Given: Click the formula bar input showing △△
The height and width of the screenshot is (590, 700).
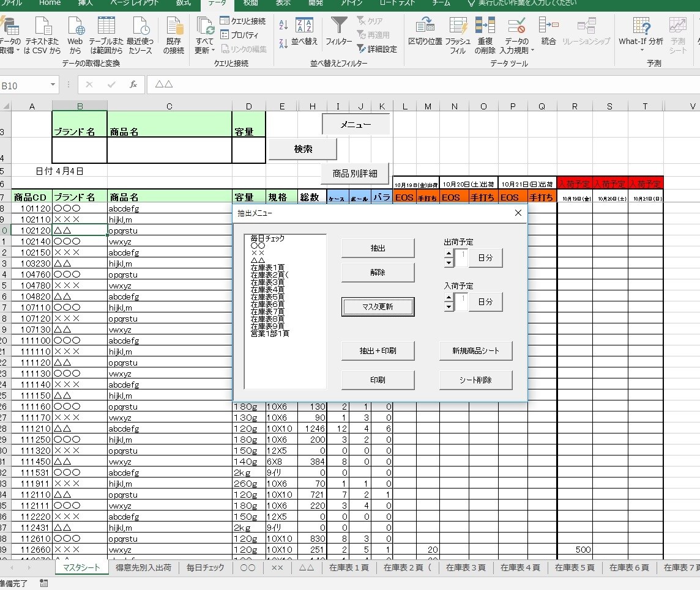Looking at the screenshot, I should [x=423, y=84].
